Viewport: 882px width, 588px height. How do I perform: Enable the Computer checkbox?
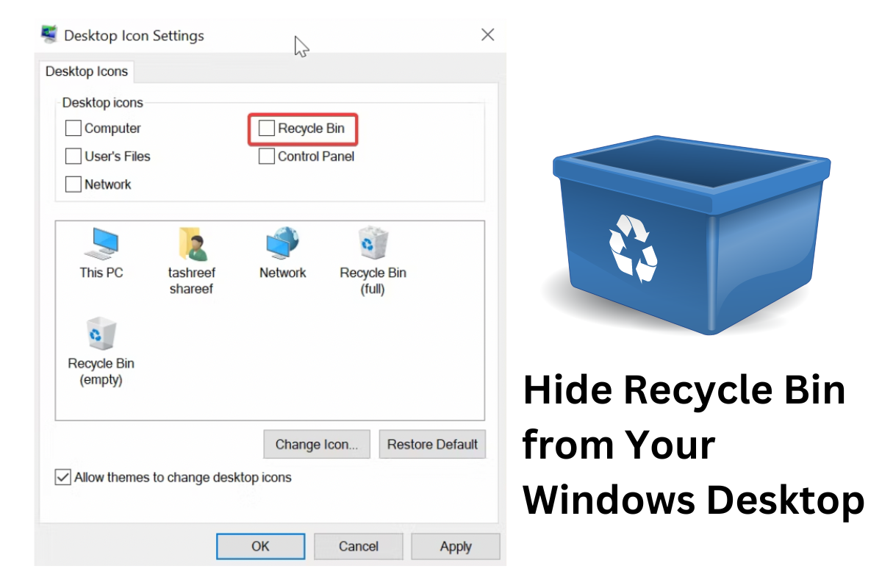[x=73, y=129]
